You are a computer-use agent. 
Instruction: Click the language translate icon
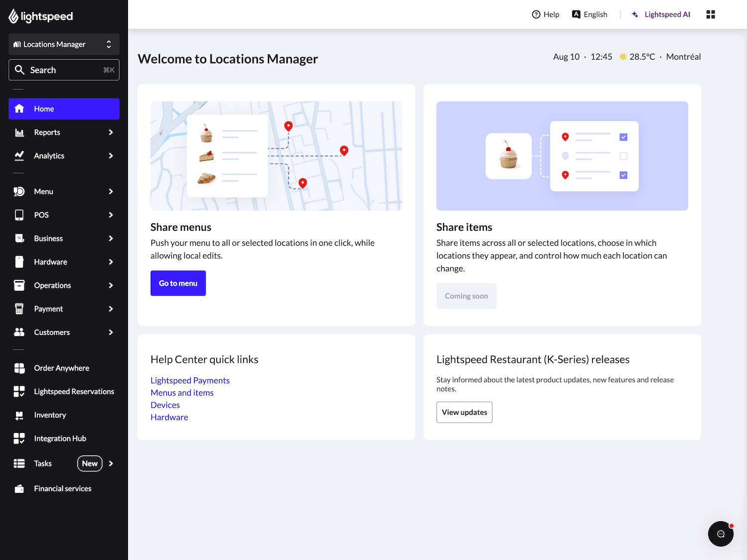point(576,14)
